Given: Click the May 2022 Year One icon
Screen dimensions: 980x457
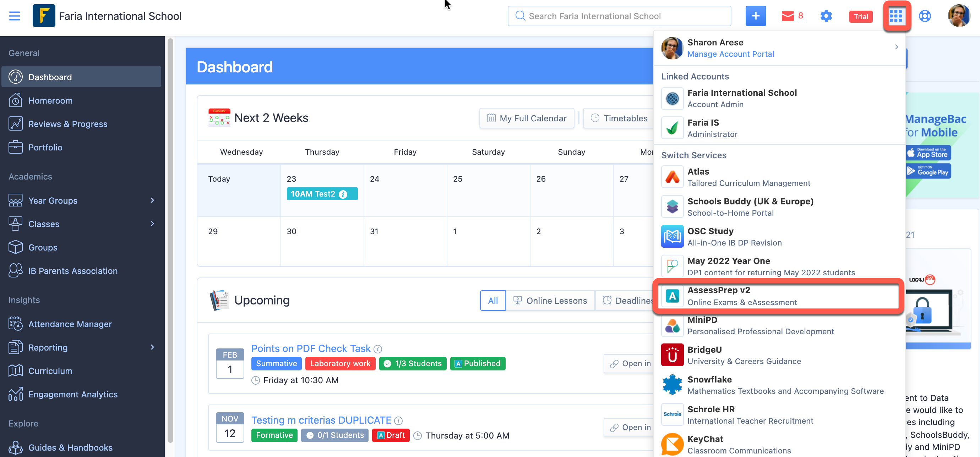Looking at the screenshot, I should click(672, 266).
